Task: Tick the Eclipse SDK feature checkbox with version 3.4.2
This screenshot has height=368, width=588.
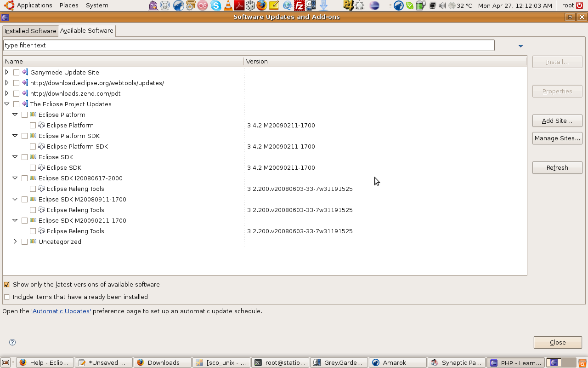Action: coord(33,167)
